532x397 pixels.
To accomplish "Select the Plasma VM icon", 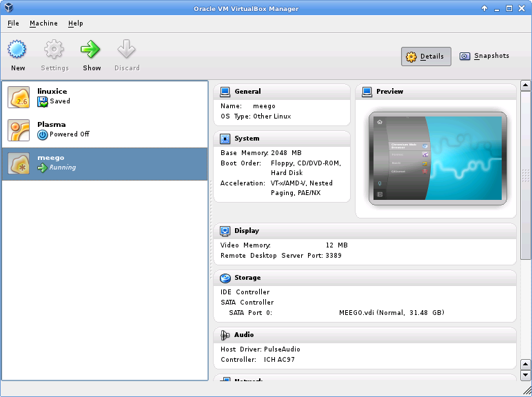I will tap(19, 130).
